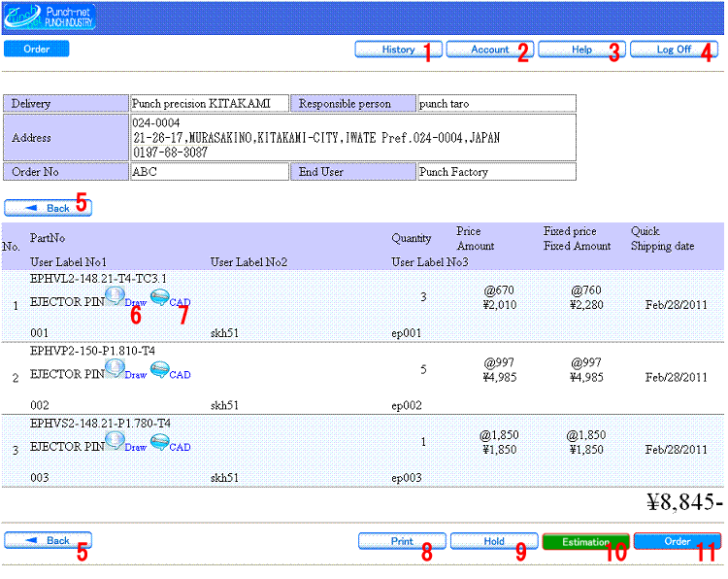Click row 1 shipping date Feb/28/2011
This screenshot has height=579, width=728.
(x=676, y=305)
